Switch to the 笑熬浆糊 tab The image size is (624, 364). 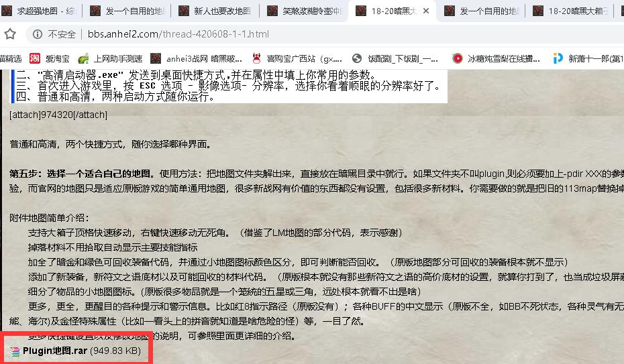pyautogui.click(x=304, y=11)
